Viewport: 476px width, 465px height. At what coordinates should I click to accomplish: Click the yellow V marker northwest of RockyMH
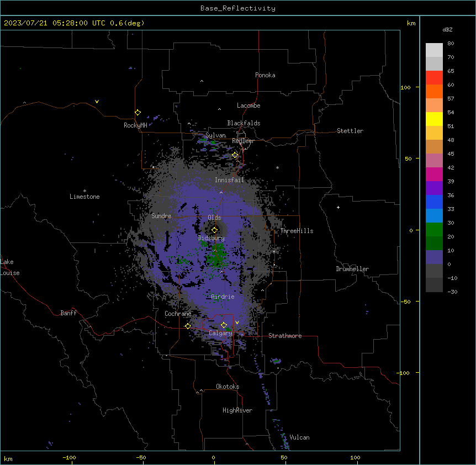(x=97, y=102)
